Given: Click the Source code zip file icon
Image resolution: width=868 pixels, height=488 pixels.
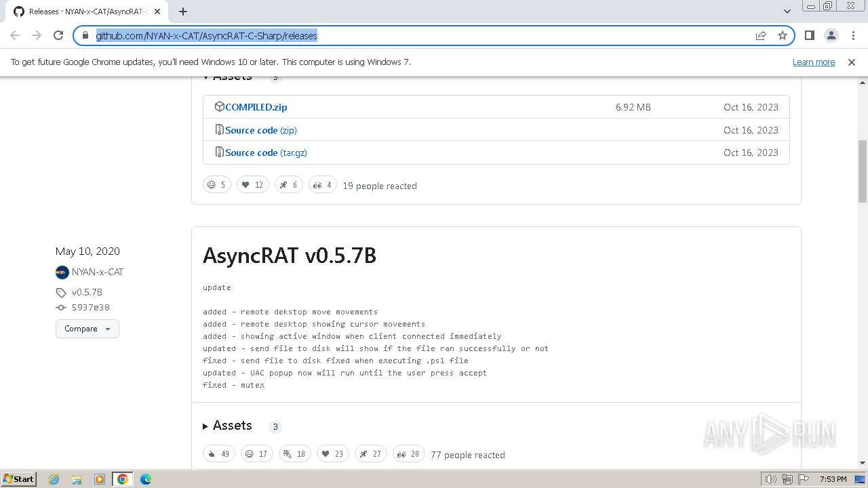Looking at the screenshot, I should [219, 129].
